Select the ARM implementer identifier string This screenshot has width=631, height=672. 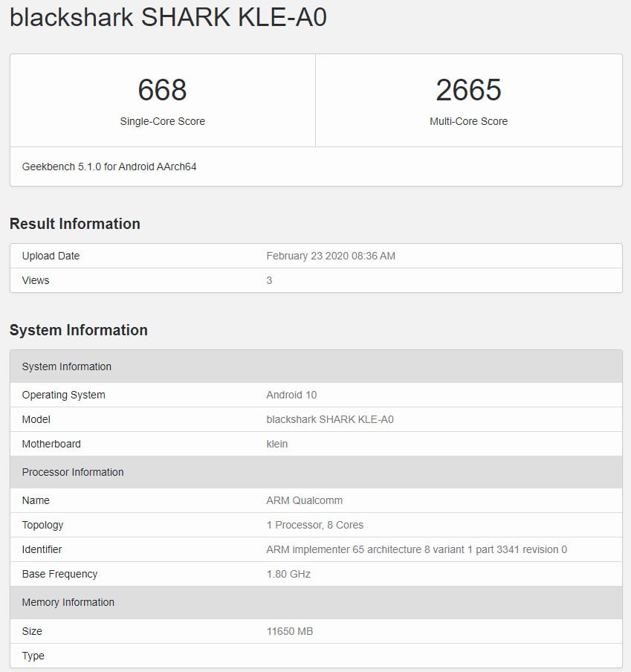tap(416, 549)
